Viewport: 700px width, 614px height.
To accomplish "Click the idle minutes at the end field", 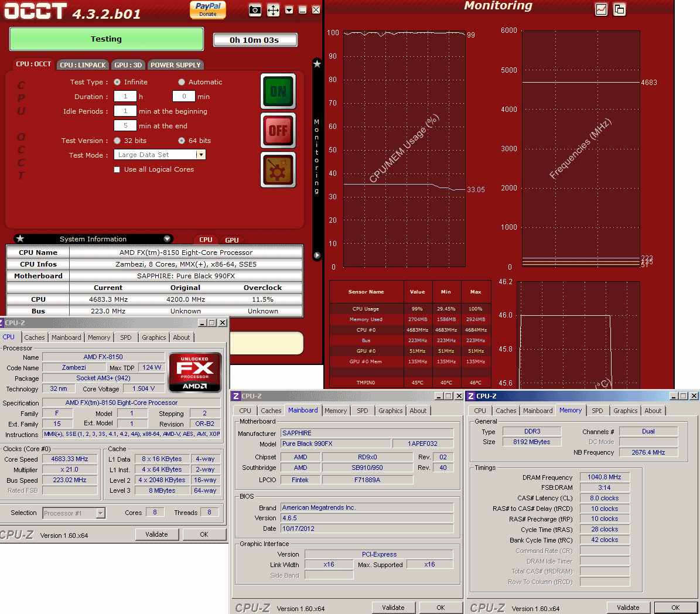I will (x=125, y=126).
